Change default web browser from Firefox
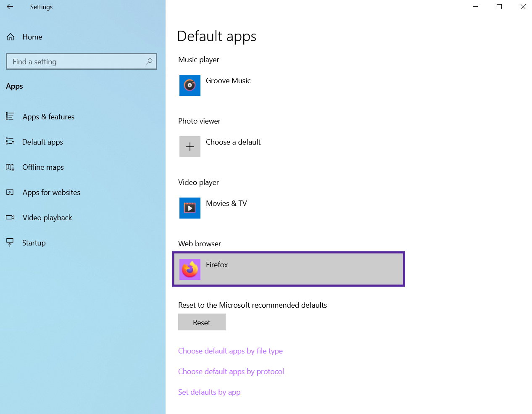The image size is (532, 414). click(288, 269)
